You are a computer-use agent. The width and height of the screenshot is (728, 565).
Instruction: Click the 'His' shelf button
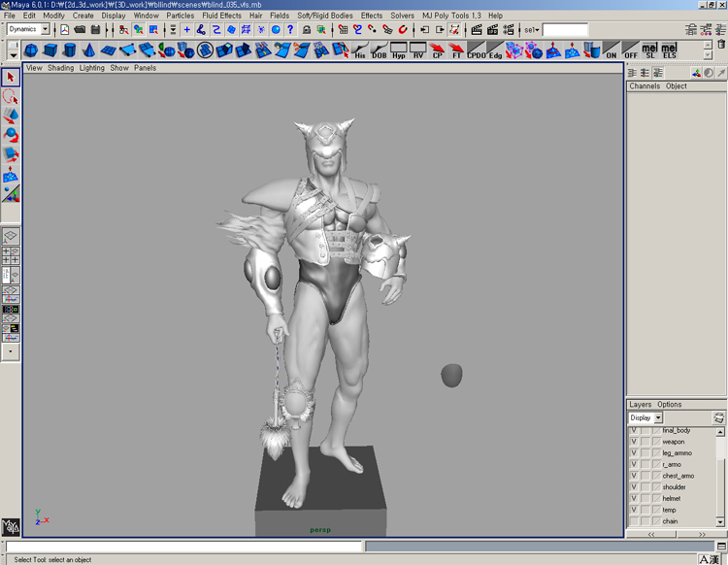360,50
